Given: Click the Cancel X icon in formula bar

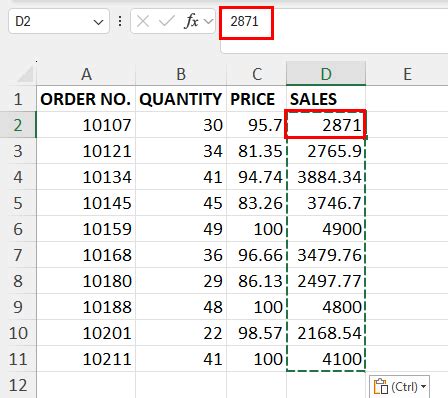Looking at the screenshot, I should [143, 22].
